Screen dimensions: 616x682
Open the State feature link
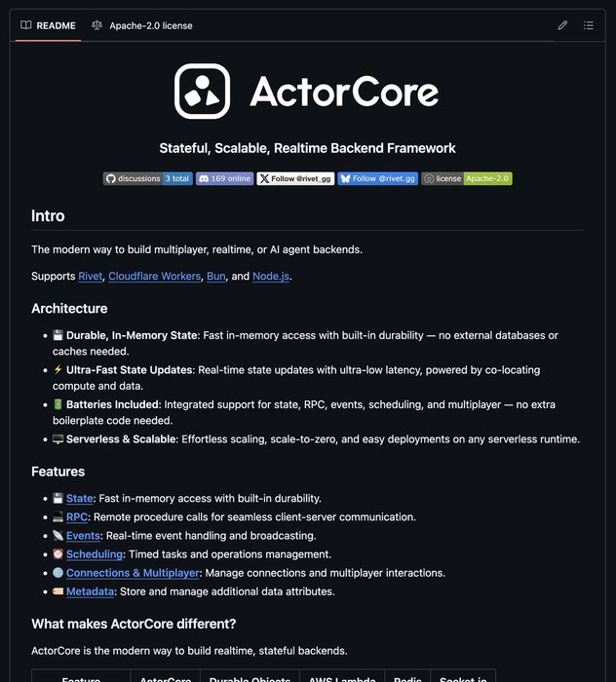coord(80,499)
